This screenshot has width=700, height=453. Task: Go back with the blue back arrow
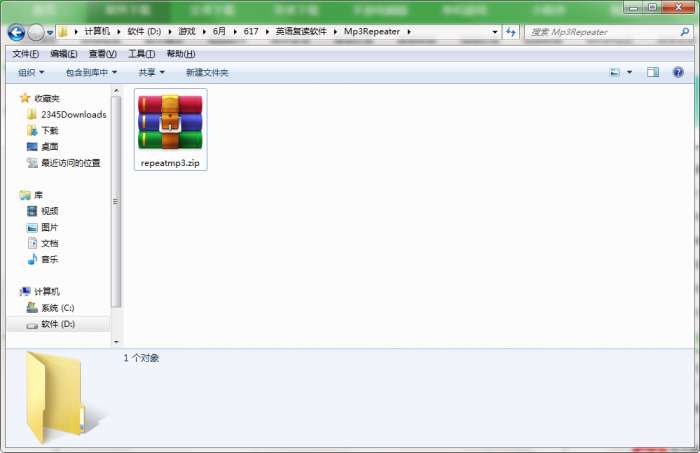[x=17, y=32]
